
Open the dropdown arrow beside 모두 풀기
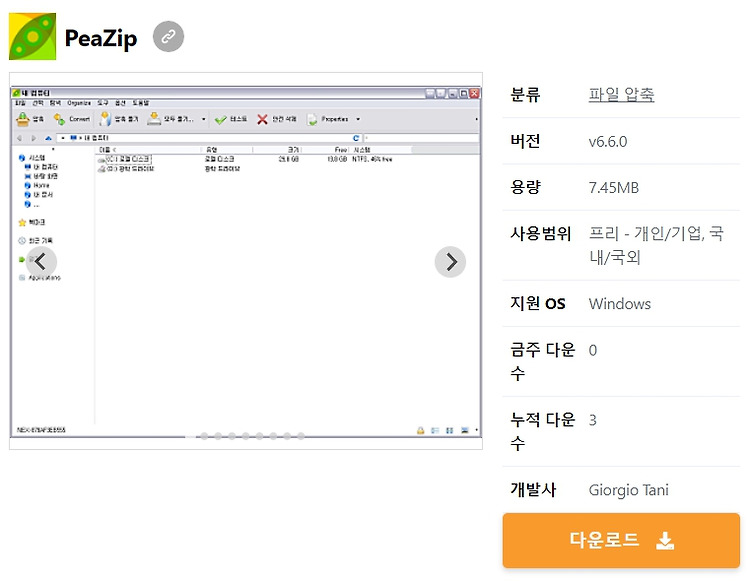(204, 119)
